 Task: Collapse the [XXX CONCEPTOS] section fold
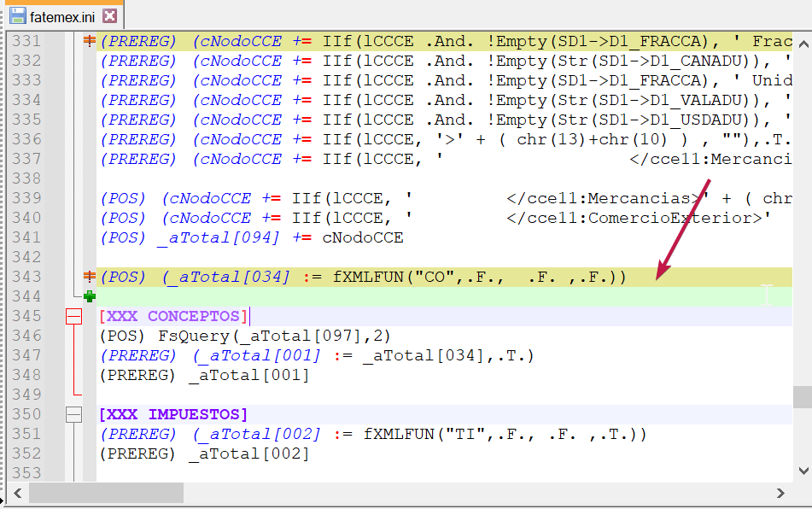tap(74, 316)
